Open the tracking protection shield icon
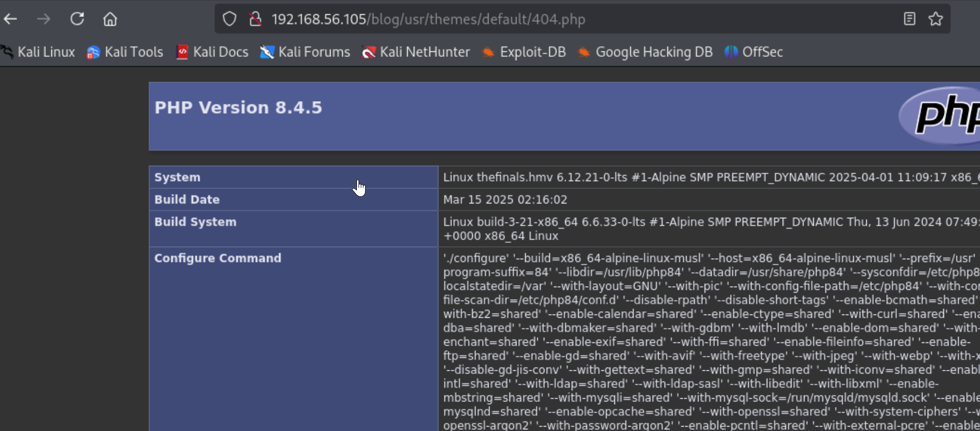The image size is (980, 431). (230, 19)
